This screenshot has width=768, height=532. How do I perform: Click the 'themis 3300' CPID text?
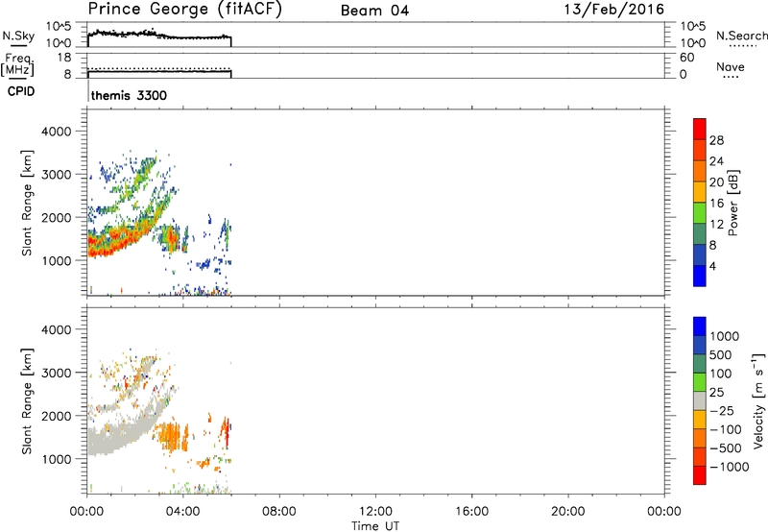[129, 95]
